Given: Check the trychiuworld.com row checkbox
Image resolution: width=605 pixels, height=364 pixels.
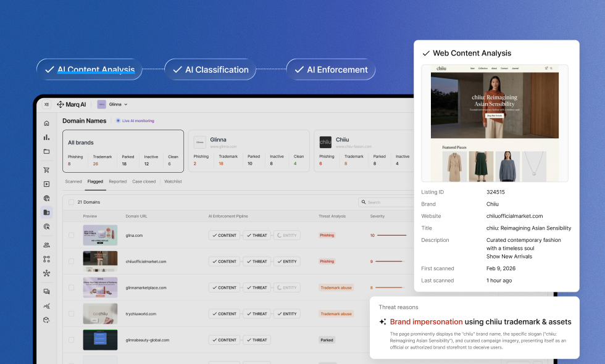Looking at the screenshot, I should click(72, 314).
